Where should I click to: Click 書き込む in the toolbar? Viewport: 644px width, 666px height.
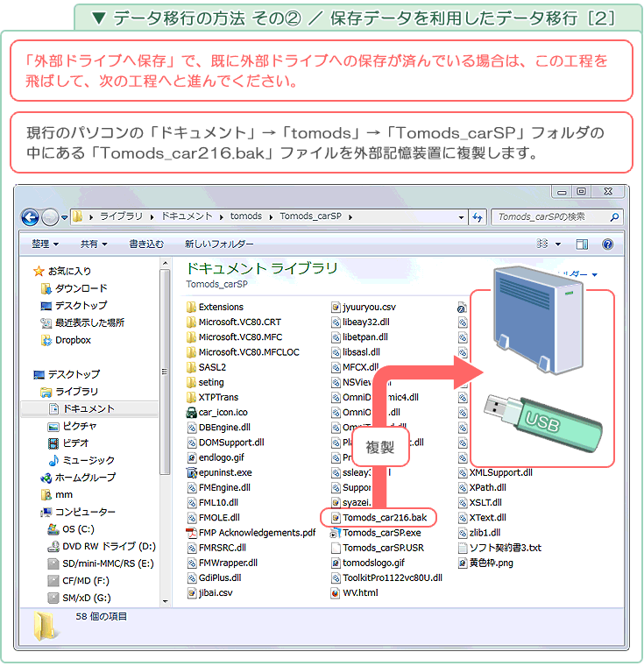[146, 244]
